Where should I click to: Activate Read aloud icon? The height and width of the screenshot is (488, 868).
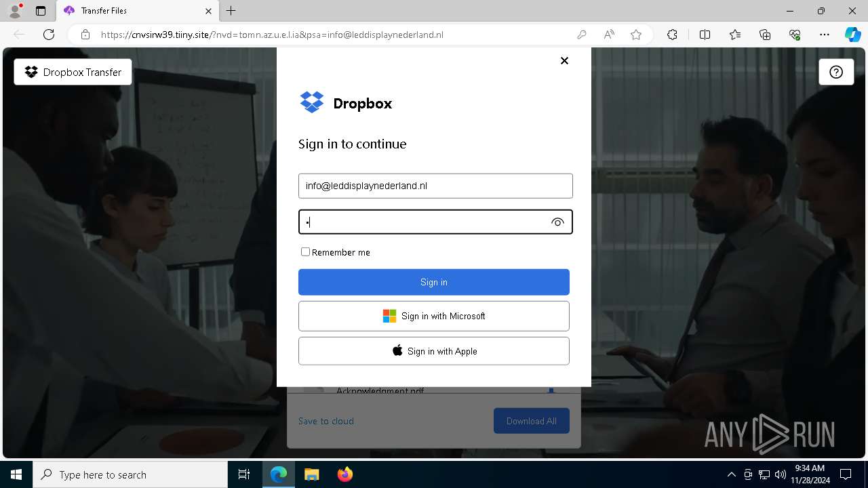click(609, 35)
